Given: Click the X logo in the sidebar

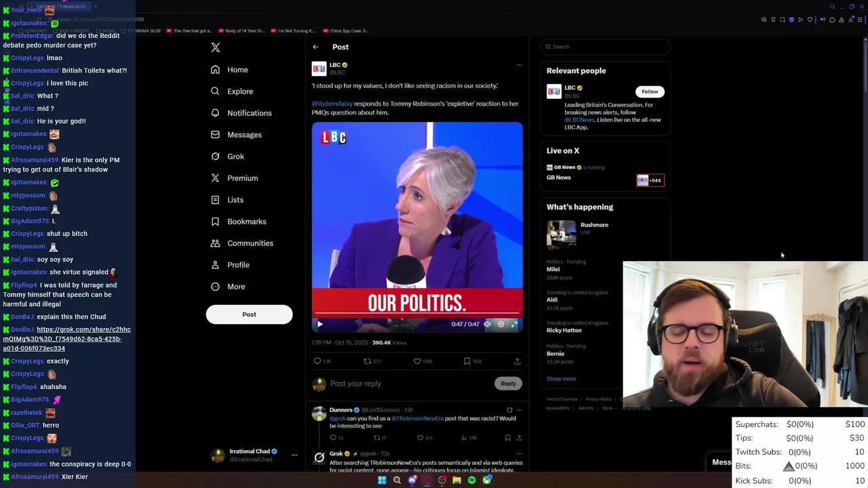Looking at the screenshot, I should point(216,47).
